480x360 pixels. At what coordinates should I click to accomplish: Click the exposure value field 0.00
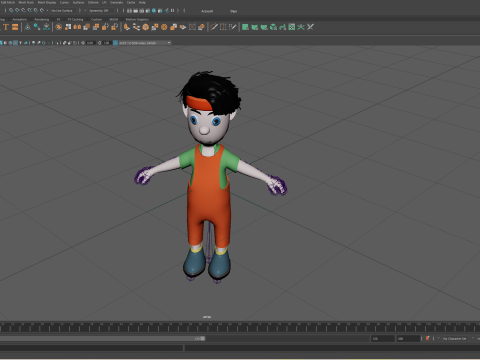90,43
